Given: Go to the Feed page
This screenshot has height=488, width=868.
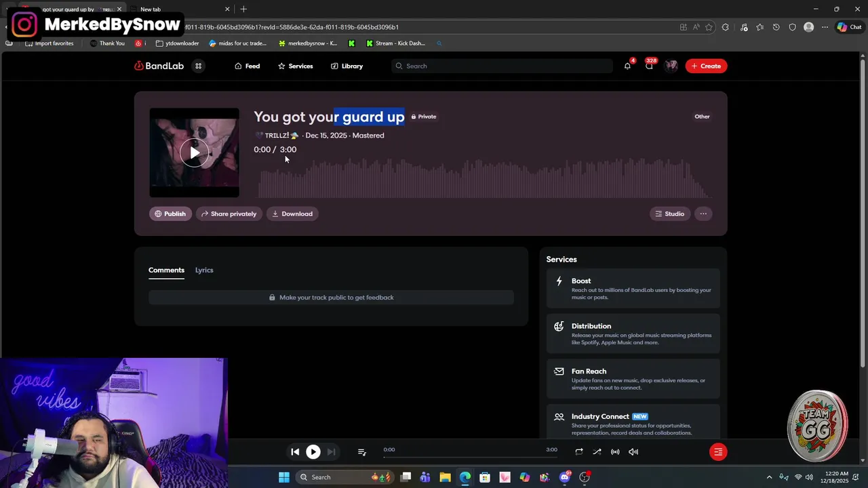Looking at the screenshot, I should pyautogui.click(x=248, y=66).
